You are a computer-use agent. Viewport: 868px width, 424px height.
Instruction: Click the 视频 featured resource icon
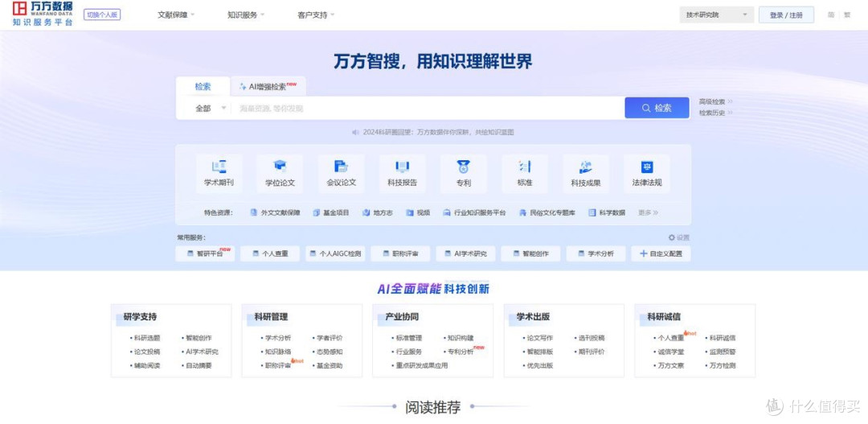coord(410,212)
